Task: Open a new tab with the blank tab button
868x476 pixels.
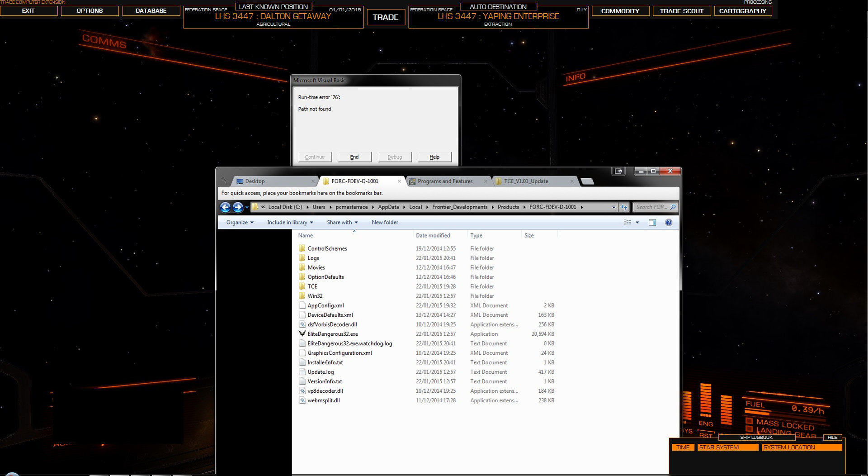Action: pos(587,181)
